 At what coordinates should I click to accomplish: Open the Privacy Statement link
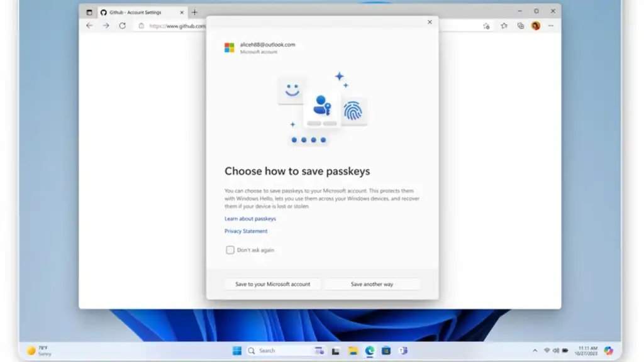(x=246, y=231)
